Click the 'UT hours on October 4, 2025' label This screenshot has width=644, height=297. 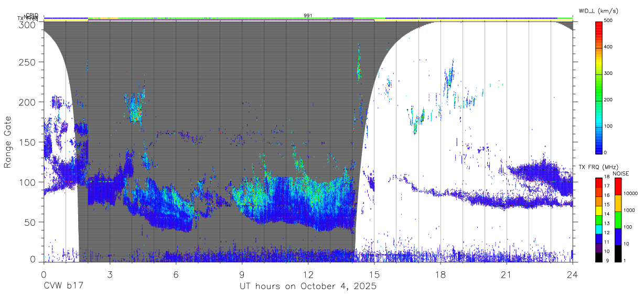pos(308,287)
